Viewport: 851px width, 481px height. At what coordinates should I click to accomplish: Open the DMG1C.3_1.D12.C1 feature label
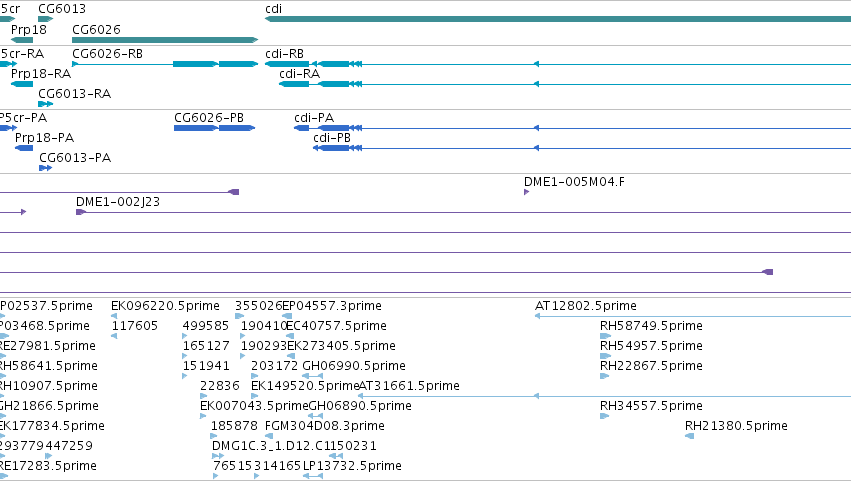pyautogui.click(x=271, y=447)
